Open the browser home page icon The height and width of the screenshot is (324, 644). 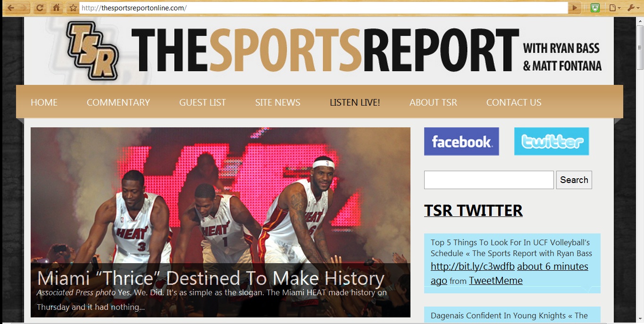[56, 8]
